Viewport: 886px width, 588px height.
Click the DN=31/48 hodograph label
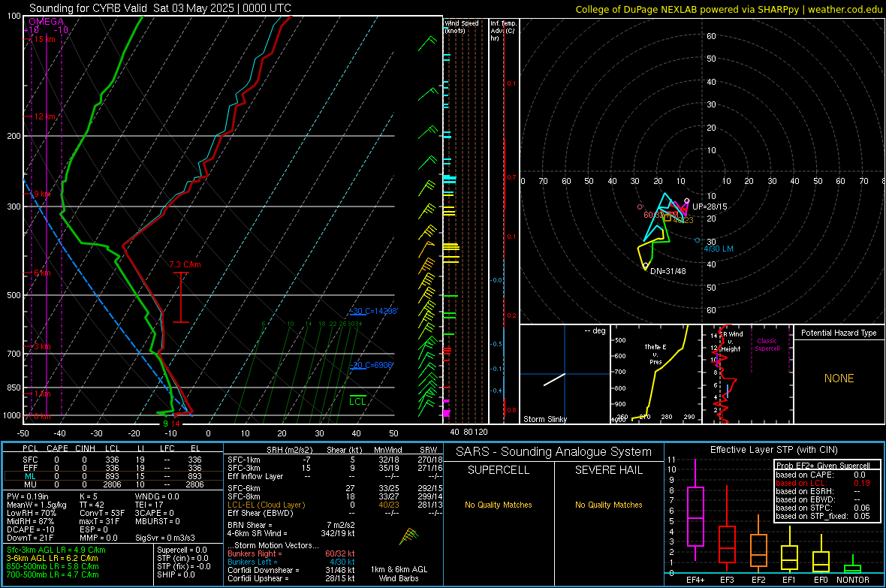668,271
